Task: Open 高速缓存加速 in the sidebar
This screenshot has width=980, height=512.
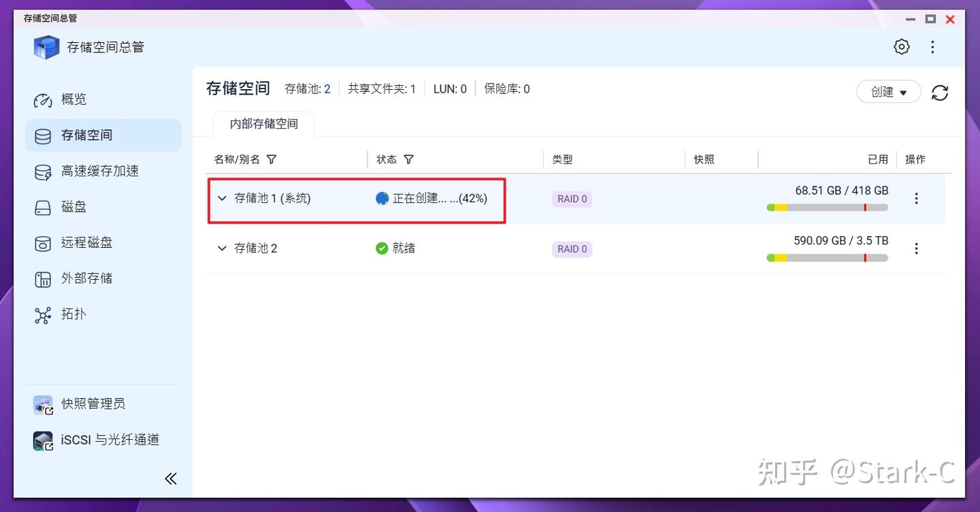Action: click(x=103, y=171)
